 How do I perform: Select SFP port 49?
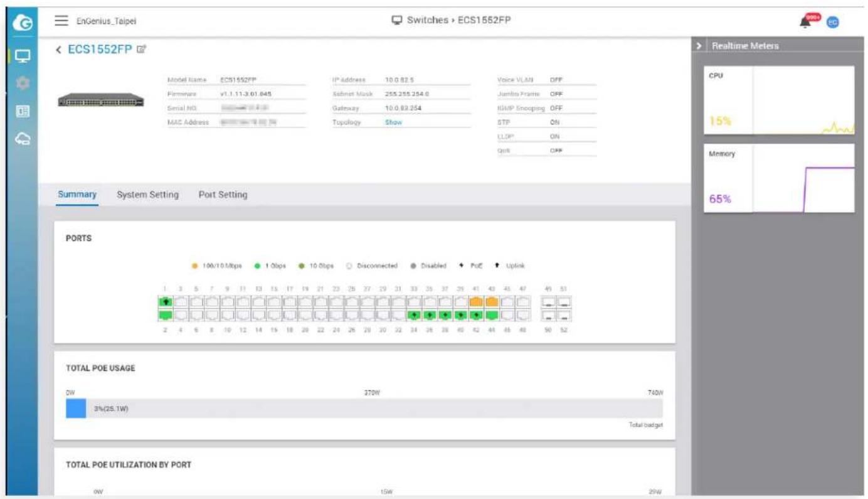(x=548, y=303)
